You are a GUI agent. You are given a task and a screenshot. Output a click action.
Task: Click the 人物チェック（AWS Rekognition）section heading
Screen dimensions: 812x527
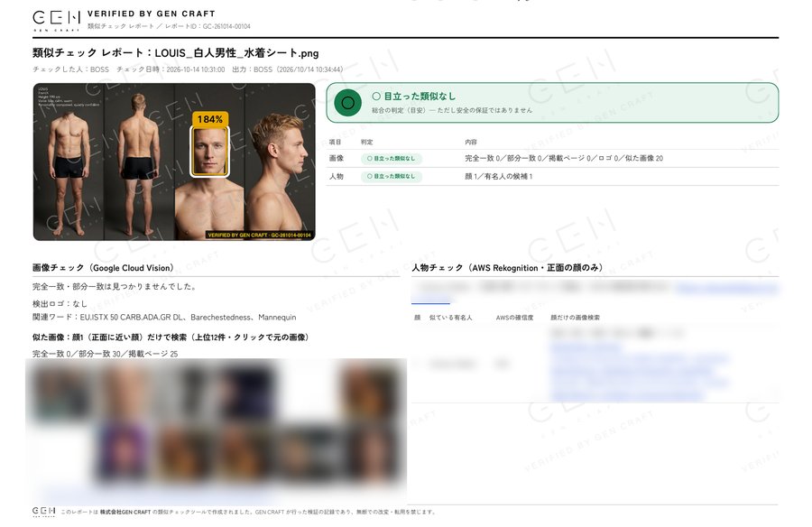click(x=509, y=268)
